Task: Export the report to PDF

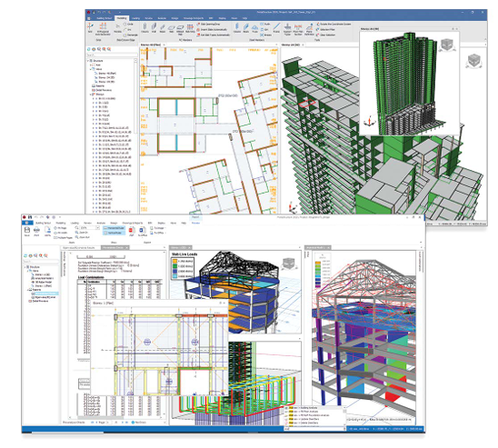Action: [x=131, y=232]
